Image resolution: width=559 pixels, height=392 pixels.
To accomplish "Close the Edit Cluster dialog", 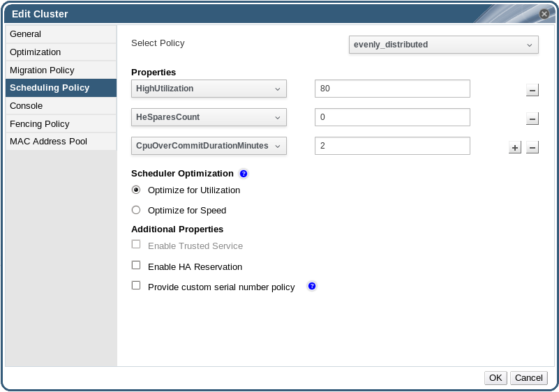I will click(544, 13).
